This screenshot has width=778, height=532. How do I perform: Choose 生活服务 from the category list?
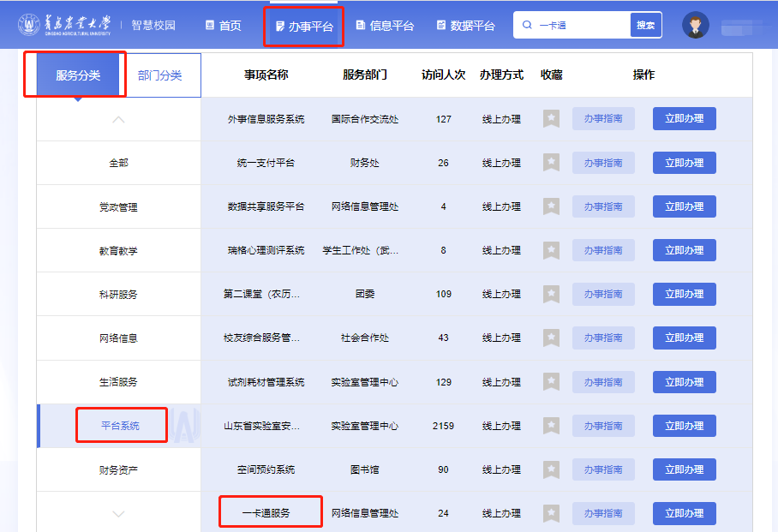coord(118,382)
